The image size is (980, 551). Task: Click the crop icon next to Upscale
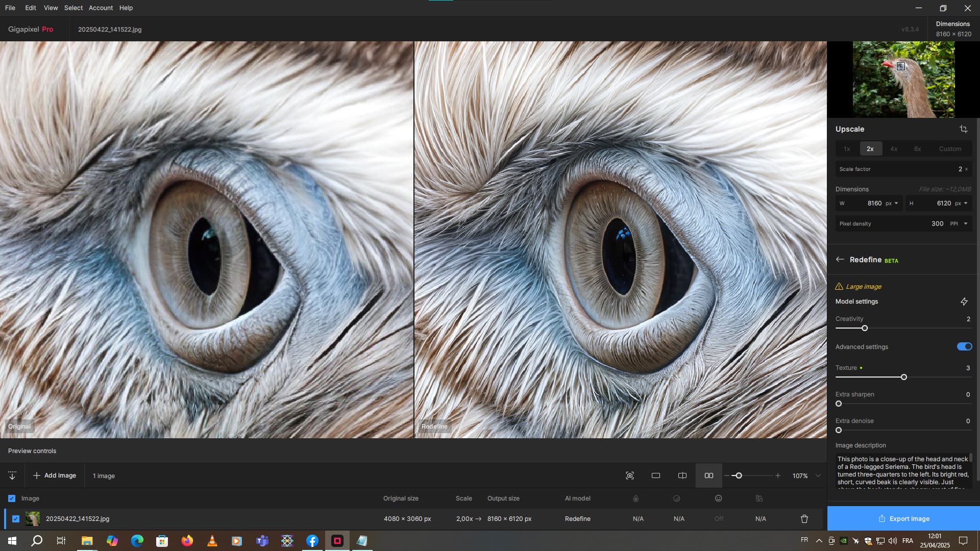963,129
